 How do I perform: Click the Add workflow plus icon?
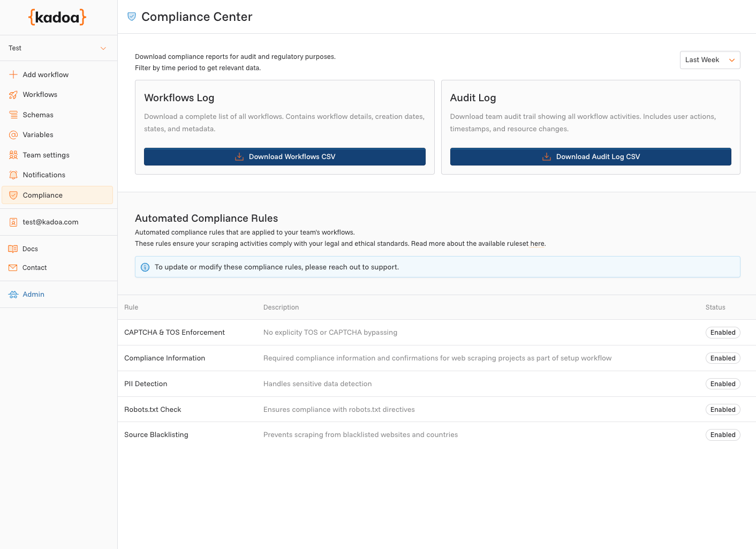pos(13,74)
